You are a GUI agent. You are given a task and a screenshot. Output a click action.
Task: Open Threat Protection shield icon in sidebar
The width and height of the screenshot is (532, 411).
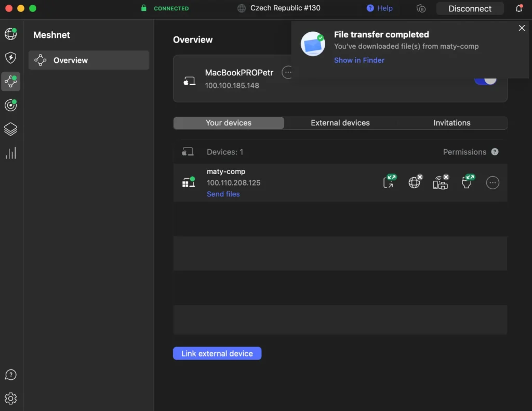click(10, 58)
